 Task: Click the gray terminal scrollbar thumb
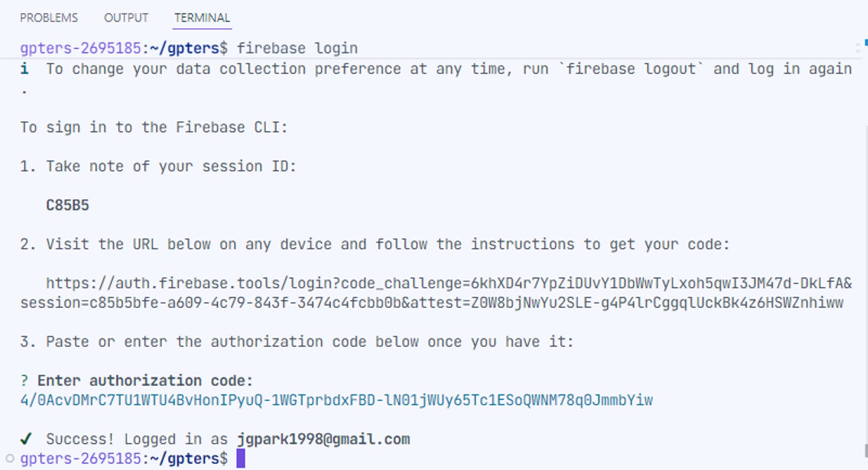(x=866, y=451)
